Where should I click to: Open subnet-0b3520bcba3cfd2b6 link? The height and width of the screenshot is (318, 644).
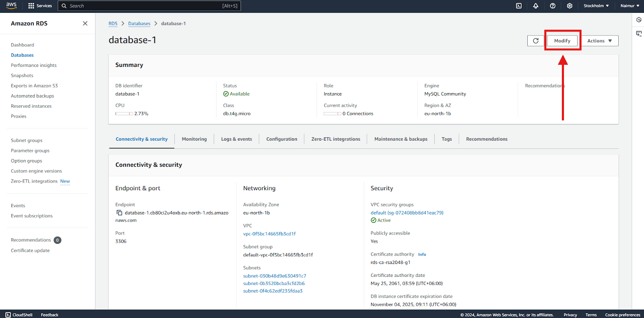(274, 283)
